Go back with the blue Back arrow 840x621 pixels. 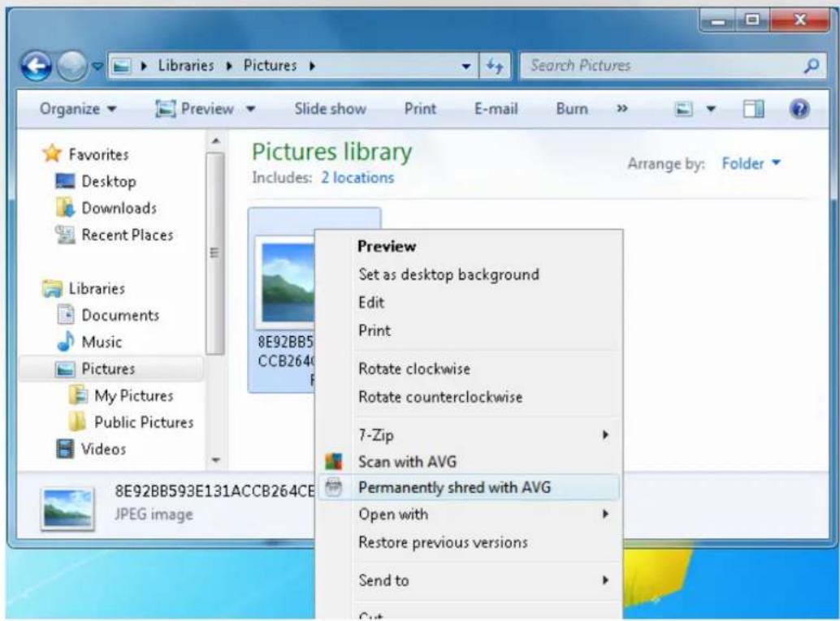tap(36, 67)
